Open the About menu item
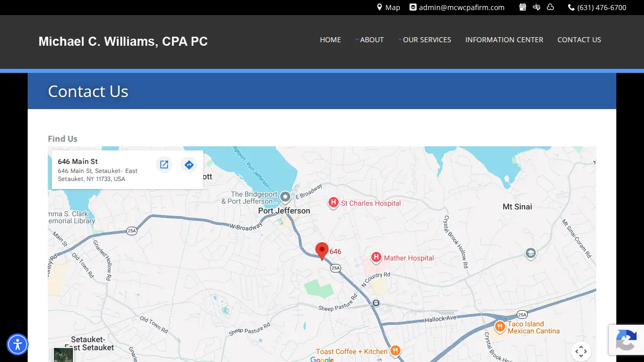 pos(372,40)
